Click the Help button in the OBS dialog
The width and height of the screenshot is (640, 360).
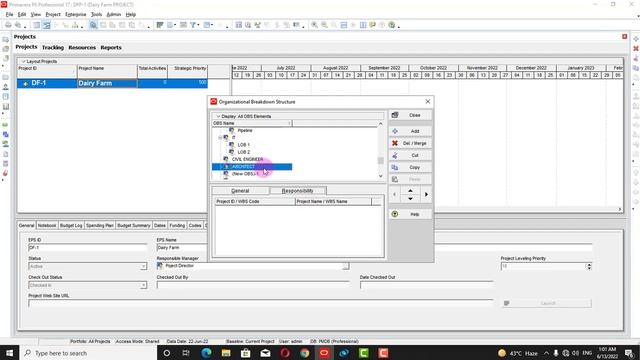click(x=410, y=214)
